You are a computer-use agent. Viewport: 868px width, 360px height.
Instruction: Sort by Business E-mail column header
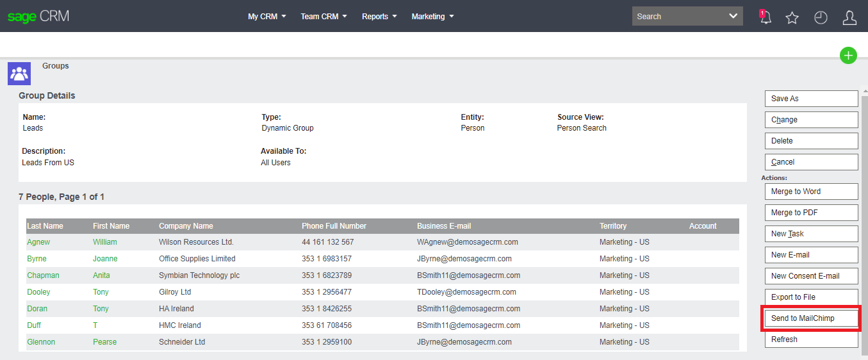(444, 226)
